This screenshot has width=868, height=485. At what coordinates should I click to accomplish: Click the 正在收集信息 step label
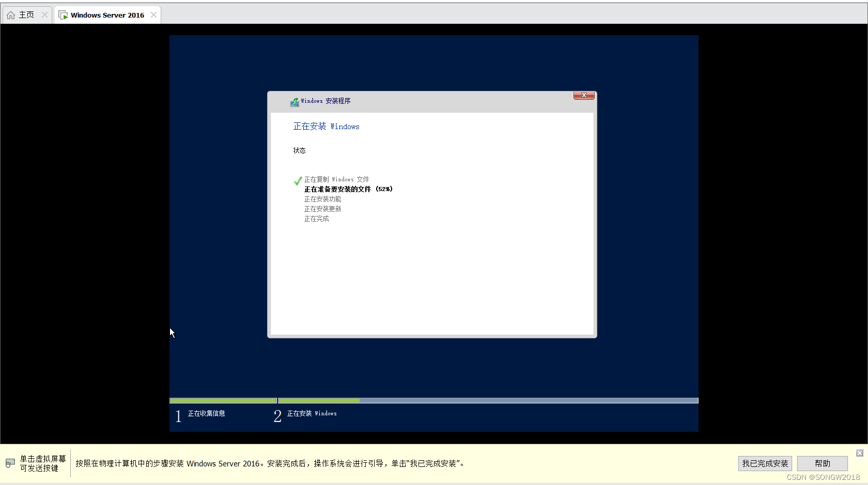pos(206,413)
